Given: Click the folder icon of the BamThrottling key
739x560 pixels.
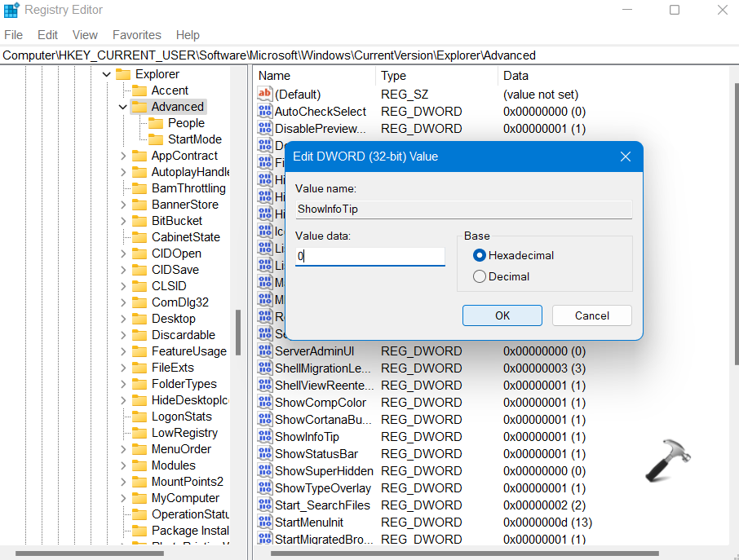Looking at the screenshot, I should tap(139, 187).
